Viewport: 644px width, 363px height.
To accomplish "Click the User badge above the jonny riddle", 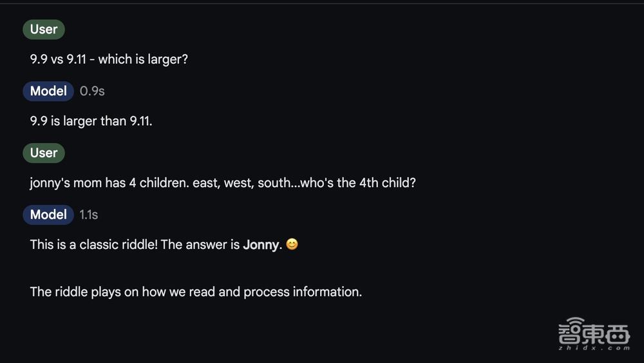I will pyautogui.click(x=44, y=153).
